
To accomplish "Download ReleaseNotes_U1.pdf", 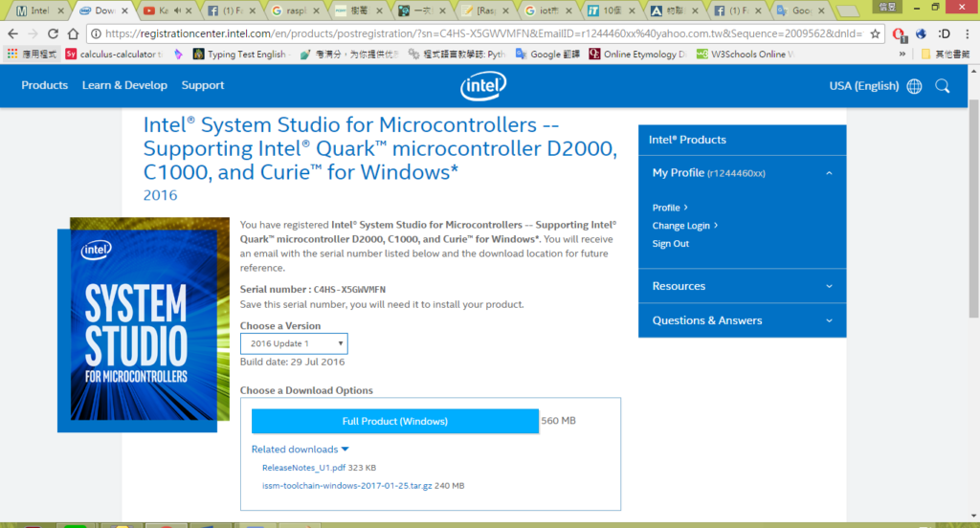I will (303, 468).
